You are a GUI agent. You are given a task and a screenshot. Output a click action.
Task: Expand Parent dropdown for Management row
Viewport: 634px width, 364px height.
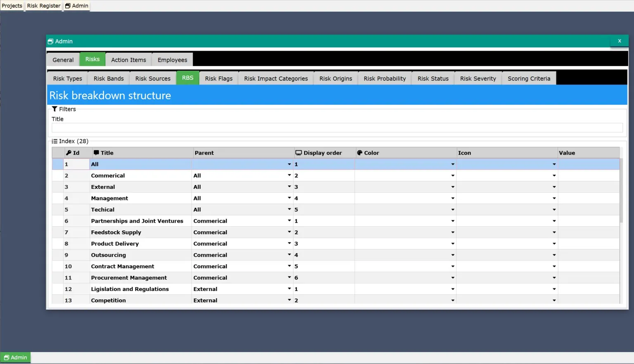289,198
